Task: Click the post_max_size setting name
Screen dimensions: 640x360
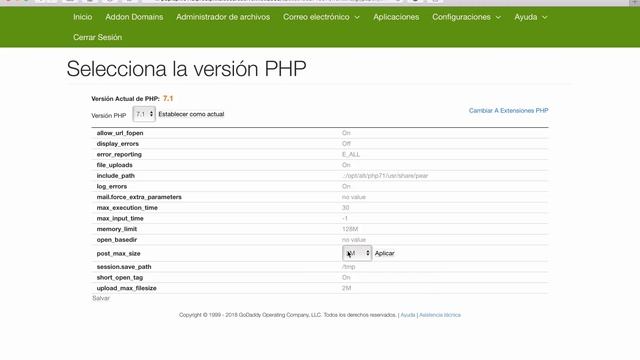Action: point(118,253)
